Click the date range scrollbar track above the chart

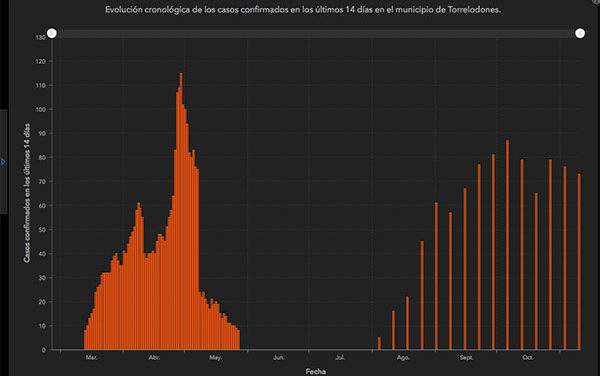[316, 34]
